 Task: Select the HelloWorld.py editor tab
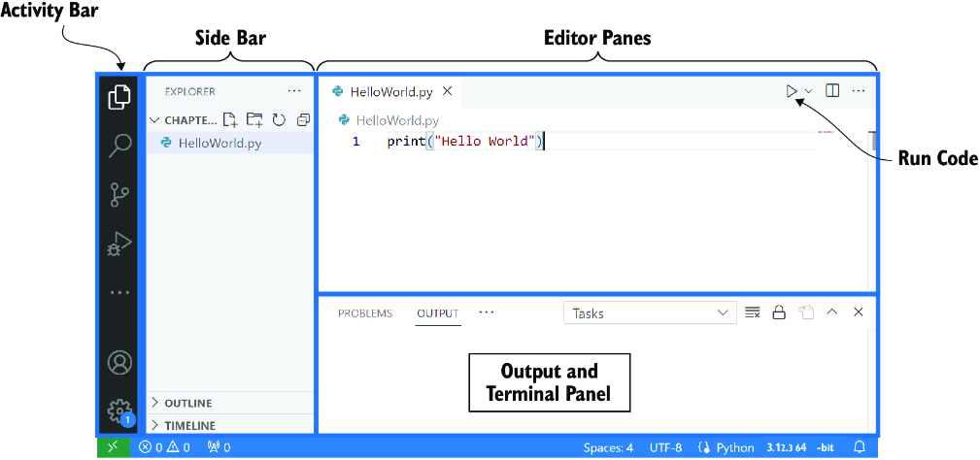pyautogui.click(x=390, y=92)
